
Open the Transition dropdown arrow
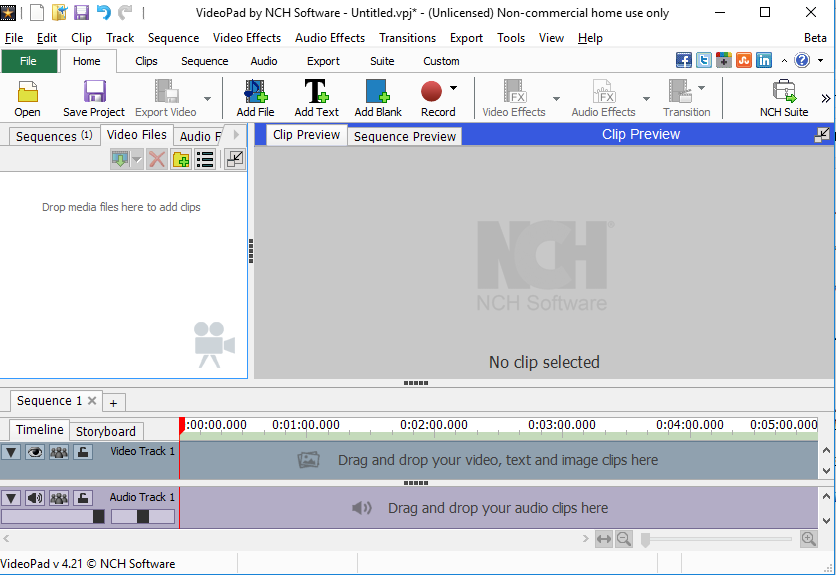702,88
